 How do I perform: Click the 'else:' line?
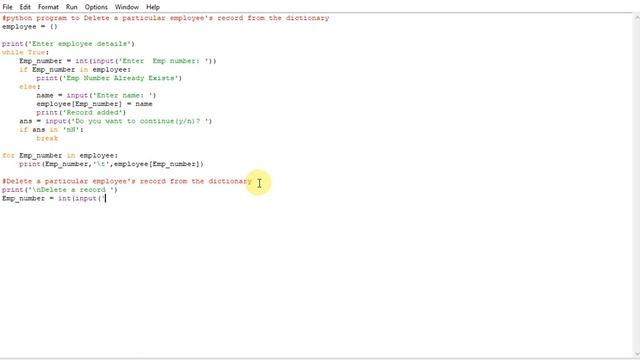30,87
